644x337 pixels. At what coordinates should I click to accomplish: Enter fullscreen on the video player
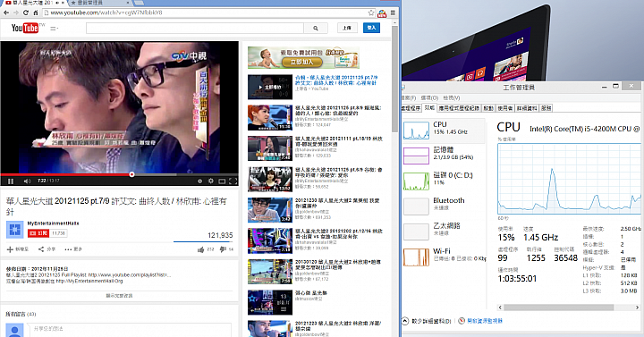click(x=233, y=181)
